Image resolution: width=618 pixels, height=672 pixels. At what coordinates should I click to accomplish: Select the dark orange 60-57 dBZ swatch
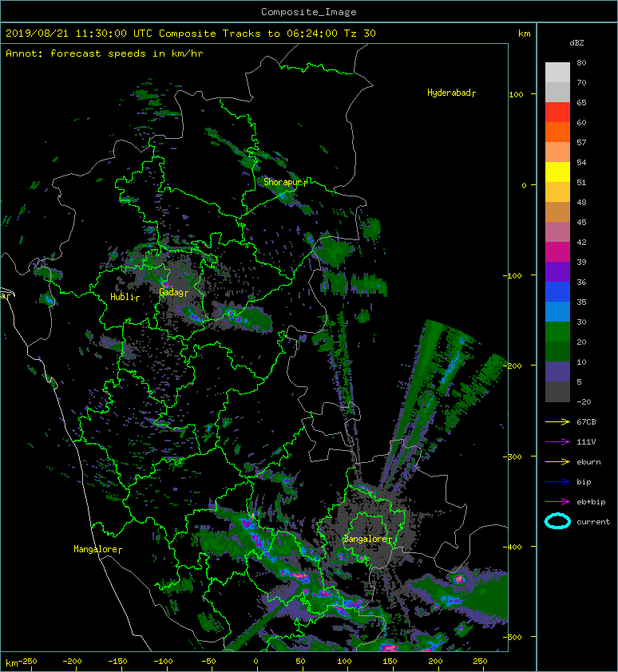pos(557,132)
